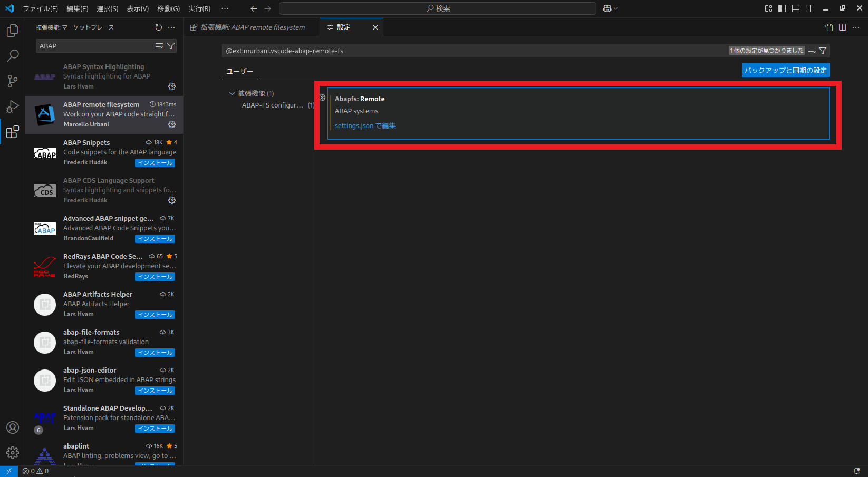Switch to the ユーザー settings tab
This screenshot has height=477, width=868.
pyautogui.click(x=240, y=70)
